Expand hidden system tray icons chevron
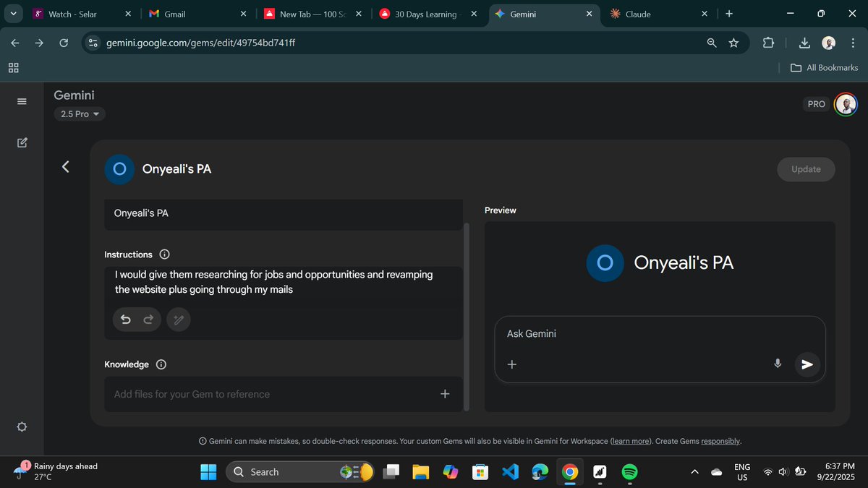The width and height of the screenshot is (868, 488). 694,472
